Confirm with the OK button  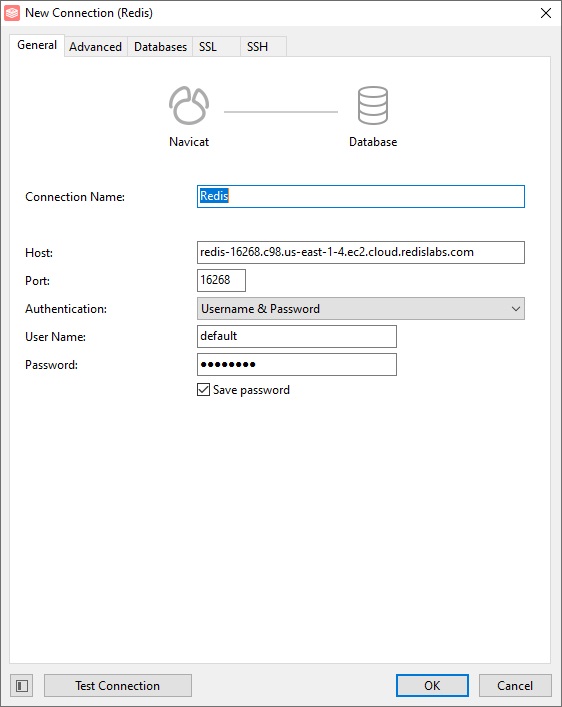432,686
